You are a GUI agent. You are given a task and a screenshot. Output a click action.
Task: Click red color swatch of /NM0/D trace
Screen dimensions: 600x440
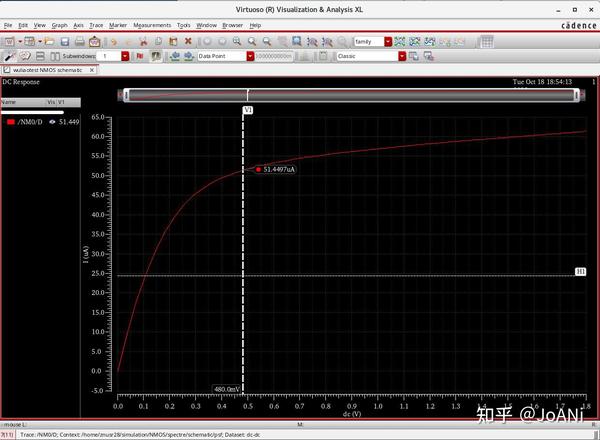[x=11, y=122]
